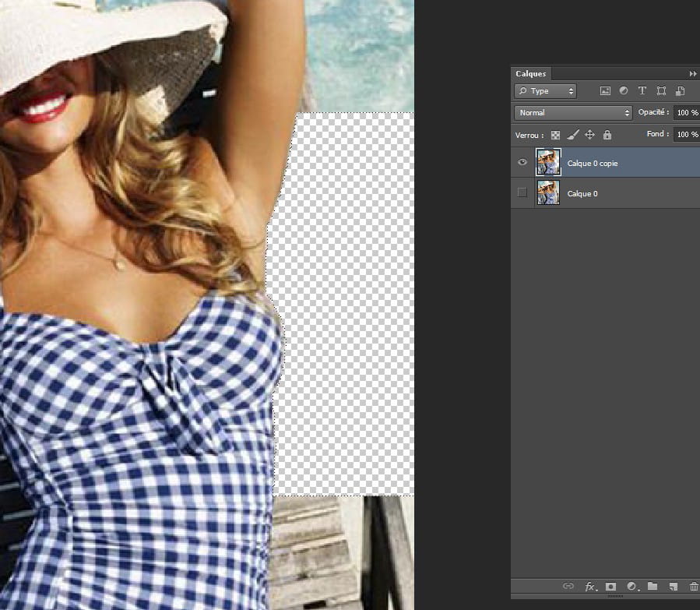
Task: Select the Calque 0 layer thumbnail
Action: tap(548, 192)
